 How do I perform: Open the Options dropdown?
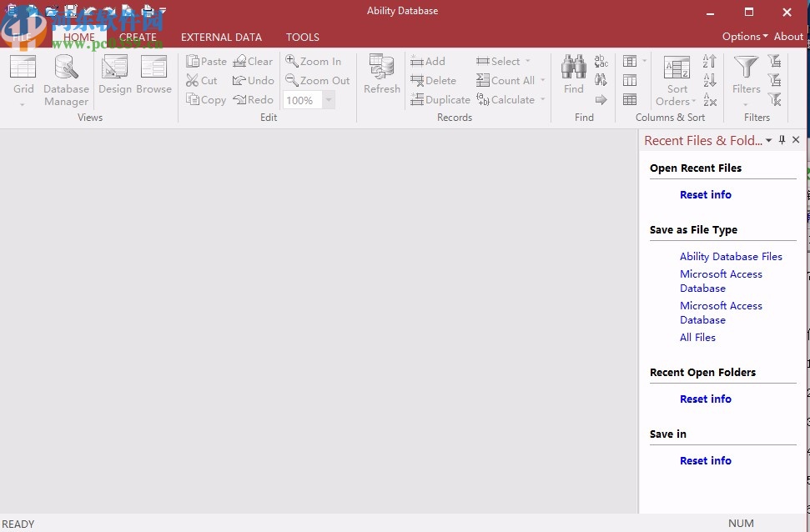click(743, 37)
